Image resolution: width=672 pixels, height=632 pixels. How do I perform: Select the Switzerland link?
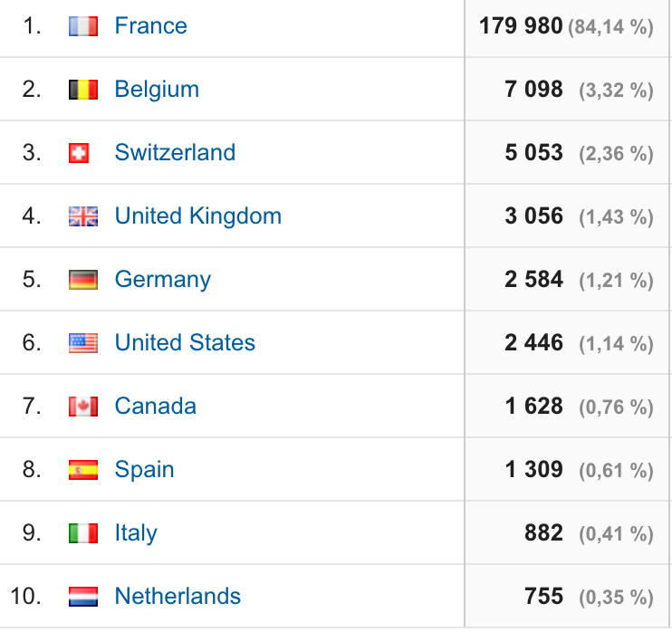click(x=175, y=152)
